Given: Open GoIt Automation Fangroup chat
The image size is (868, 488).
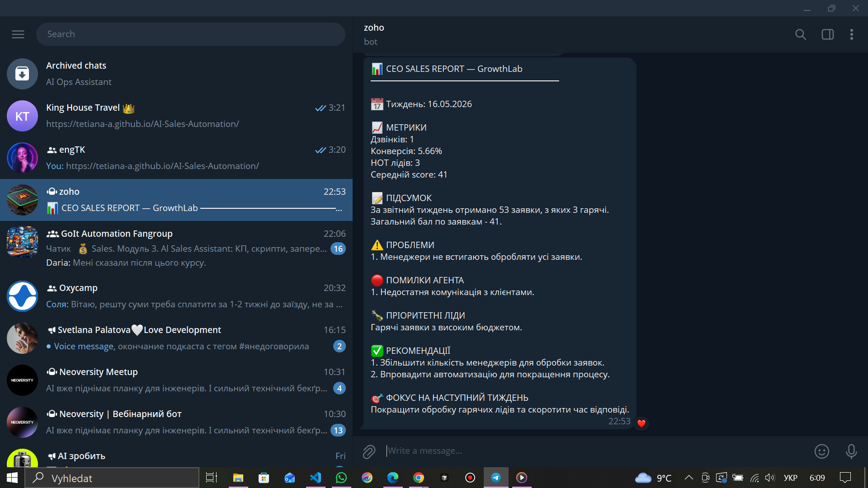Looking at the screenshot, I should pyautogui.click(x=176, y=248).
